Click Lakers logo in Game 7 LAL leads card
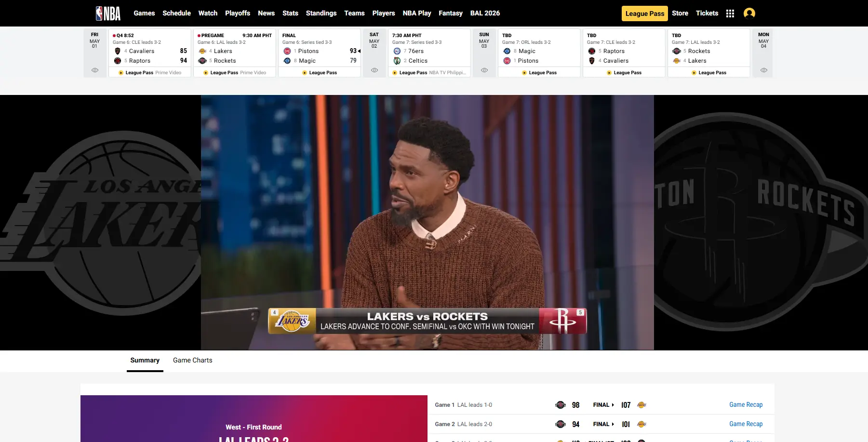Screen dimensions: 868x442 [x=677, y=61]
